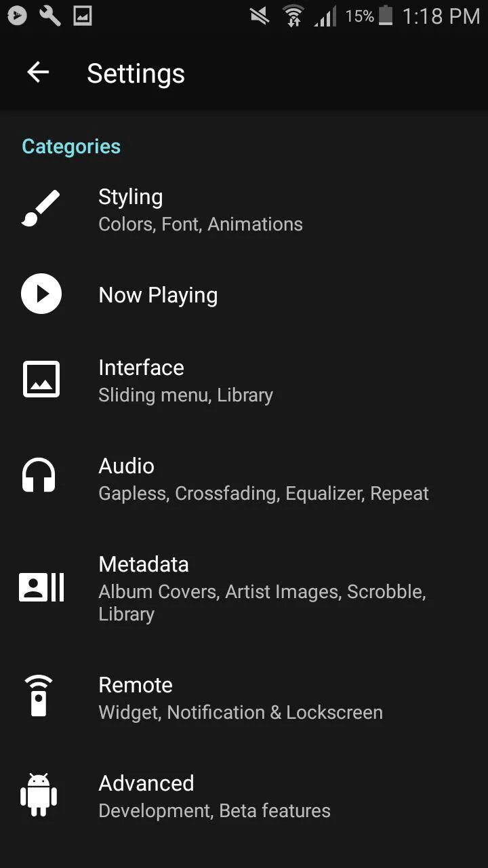The image size is (488, 868).
Task: Choose the Remote category
Action: (x=244, y=698)
